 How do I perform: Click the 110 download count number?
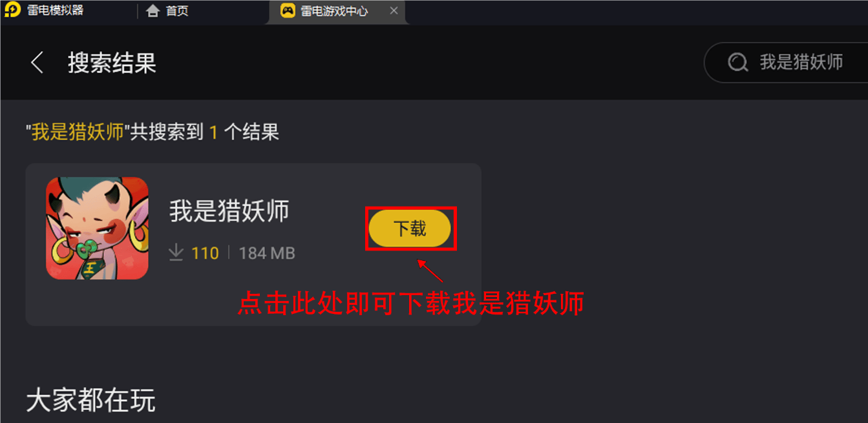point(205,253)
